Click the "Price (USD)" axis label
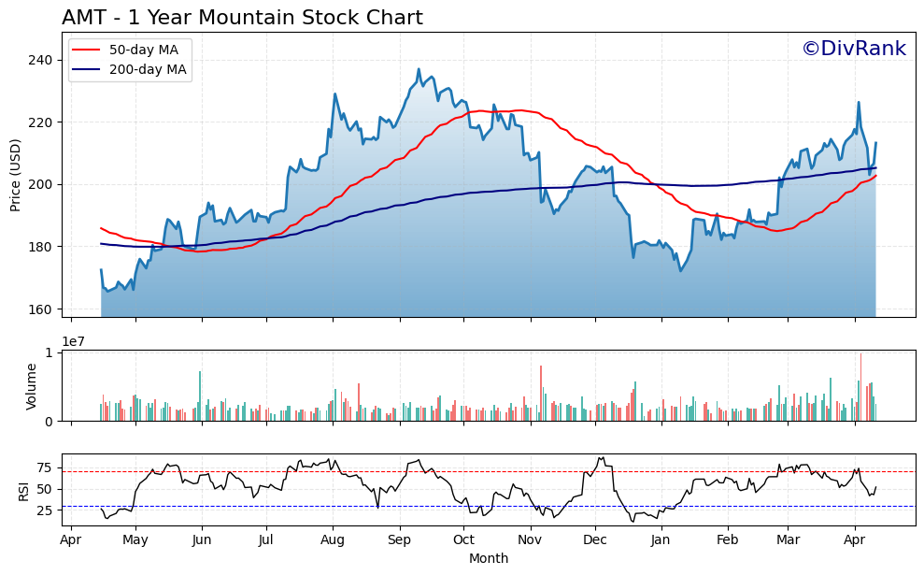Screen dimensions: 924x575 (15, 175)
